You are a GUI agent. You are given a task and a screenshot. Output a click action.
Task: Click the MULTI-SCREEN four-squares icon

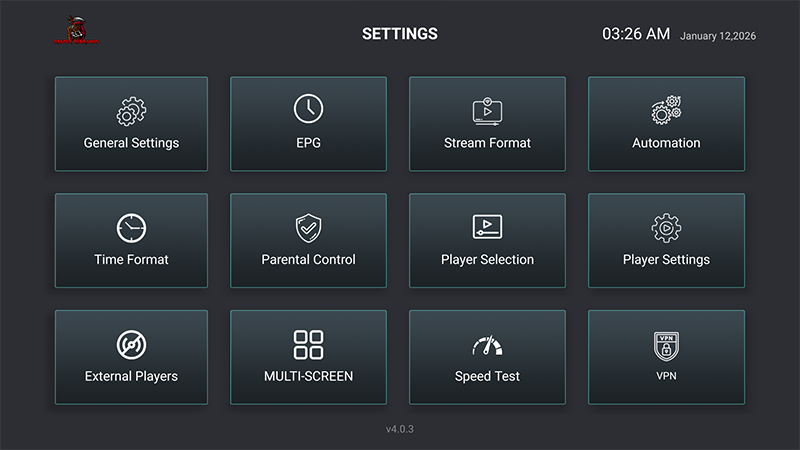(308, 345)
